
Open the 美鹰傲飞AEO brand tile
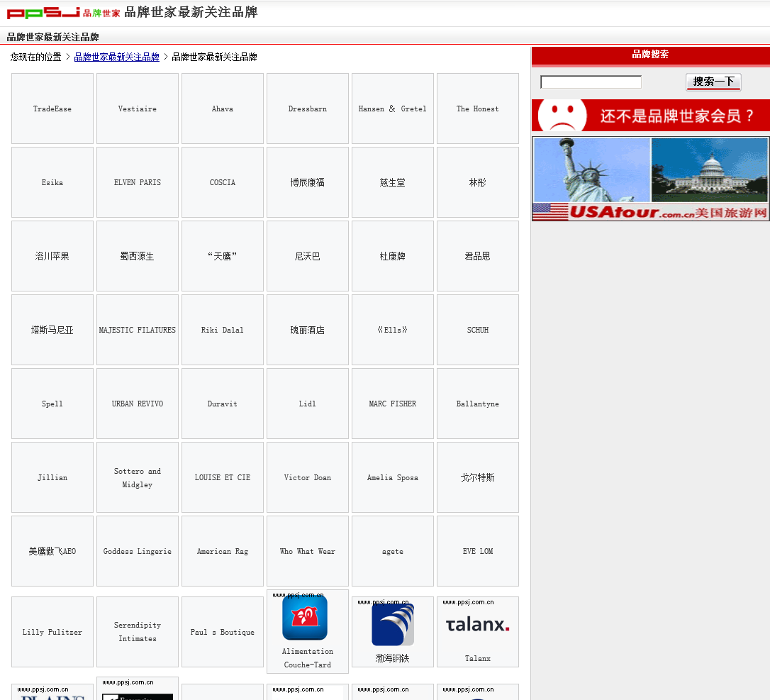tap(52, 550)
